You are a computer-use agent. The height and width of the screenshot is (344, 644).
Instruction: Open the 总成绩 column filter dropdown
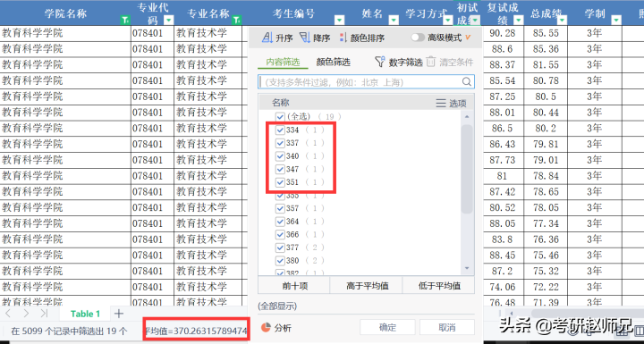[x=562, y=21]
